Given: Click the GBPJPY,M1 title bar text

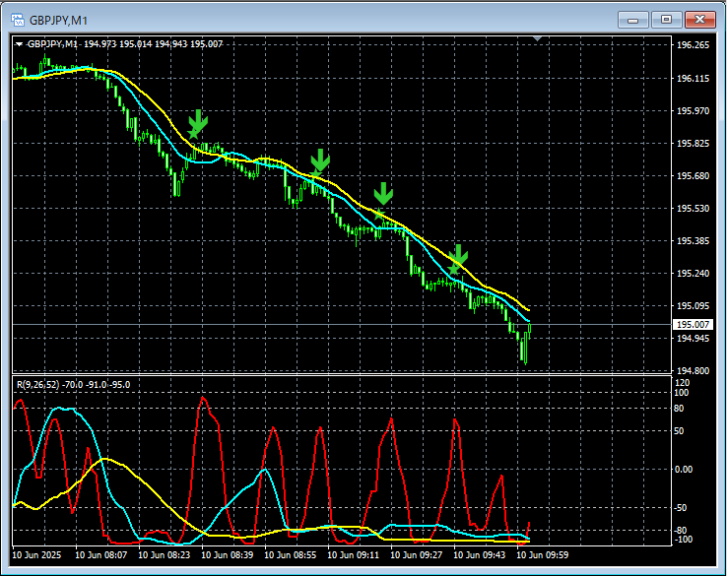Looking at the screenshot, I should coord(56,18).
